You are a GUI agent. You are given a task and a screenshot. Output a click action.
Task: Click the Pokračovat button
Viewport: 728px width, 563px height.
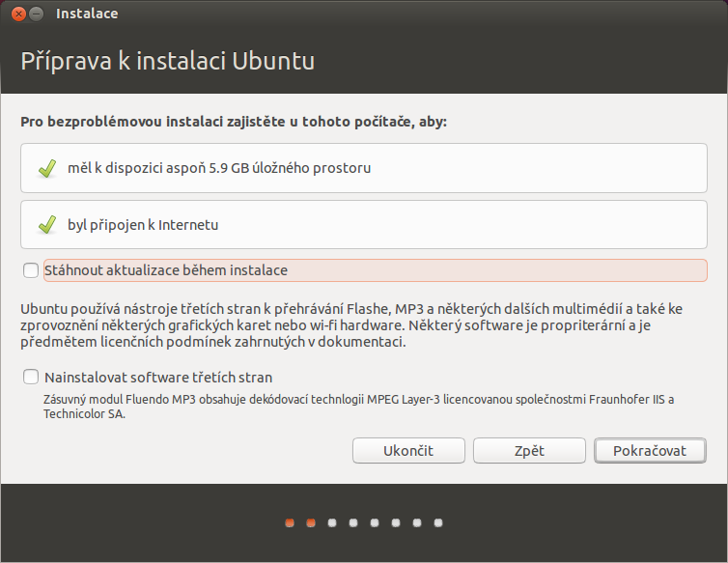click(650, 451)
